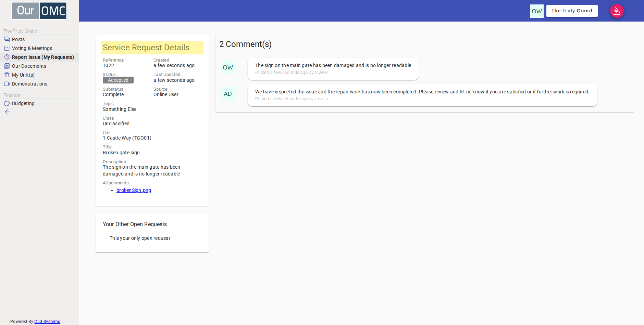
Task: Click the AD avatar beside admin comment
Action: pyautogui.click(x=228, y=94)
